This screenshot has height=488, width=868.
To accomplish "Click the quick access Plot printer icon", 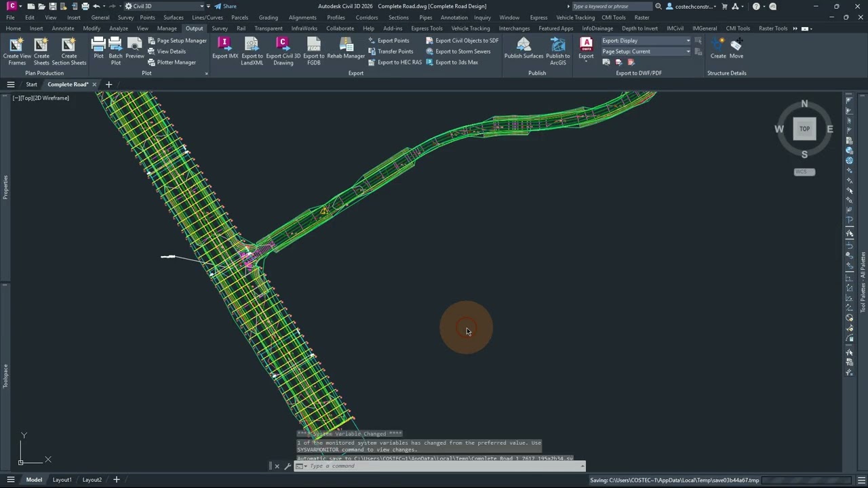I will click(x=85, y=6).
